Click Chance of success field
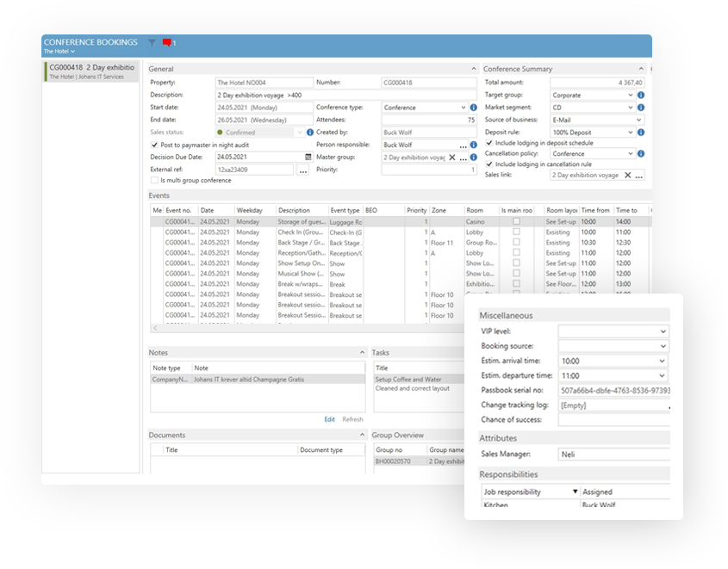 (x=613, y=420)
